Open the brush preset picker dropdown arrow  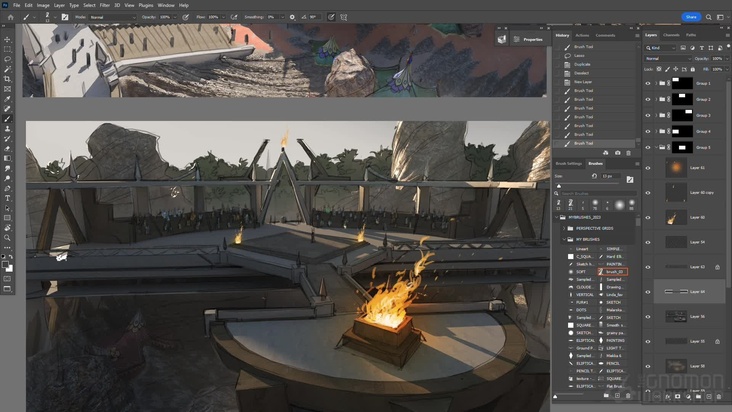(x=55, y=17)
